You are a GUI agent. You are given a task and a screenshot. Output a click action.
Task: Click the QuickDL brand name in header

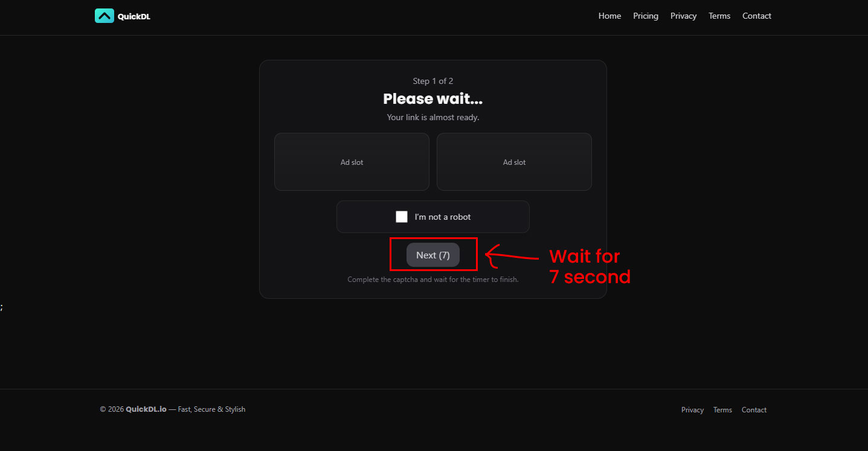tap(133, 16)
